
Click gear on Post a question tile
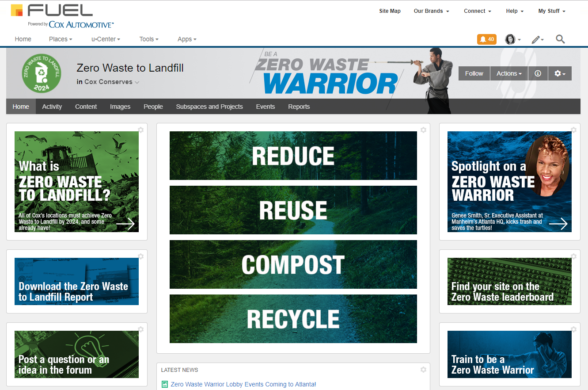point(140,329)
